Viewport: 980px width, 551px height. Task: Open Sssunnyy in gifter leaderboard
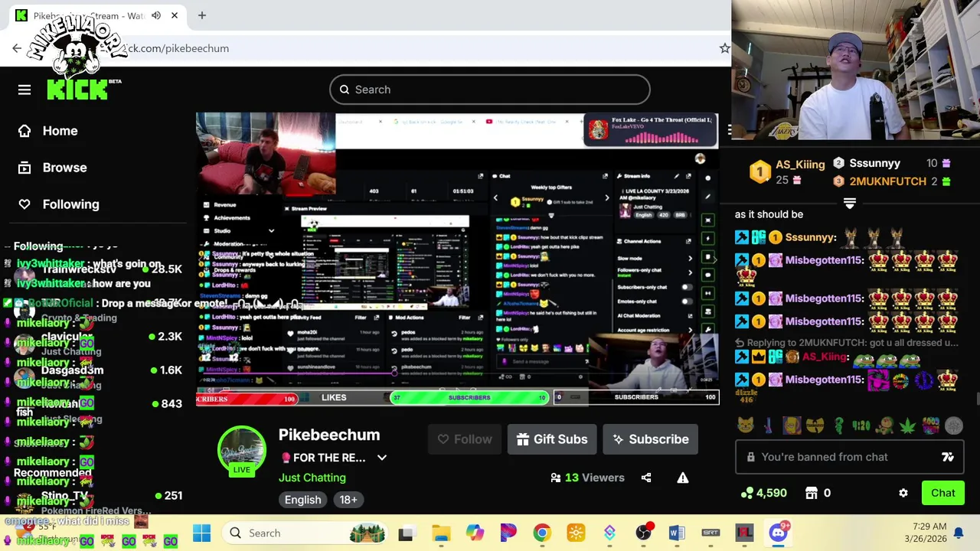[874, 163]
